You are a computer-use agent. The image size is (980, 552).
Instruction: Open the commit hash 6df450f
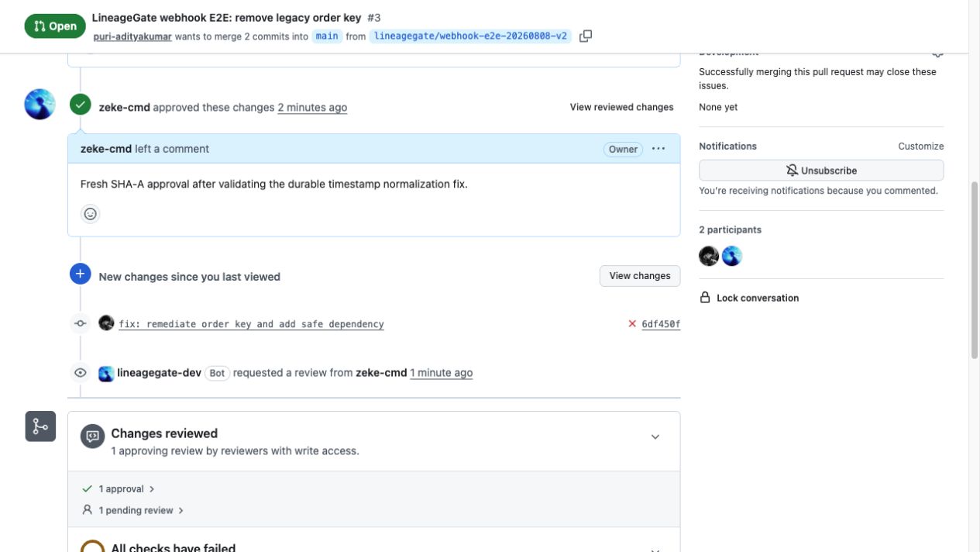click(661, 324)
